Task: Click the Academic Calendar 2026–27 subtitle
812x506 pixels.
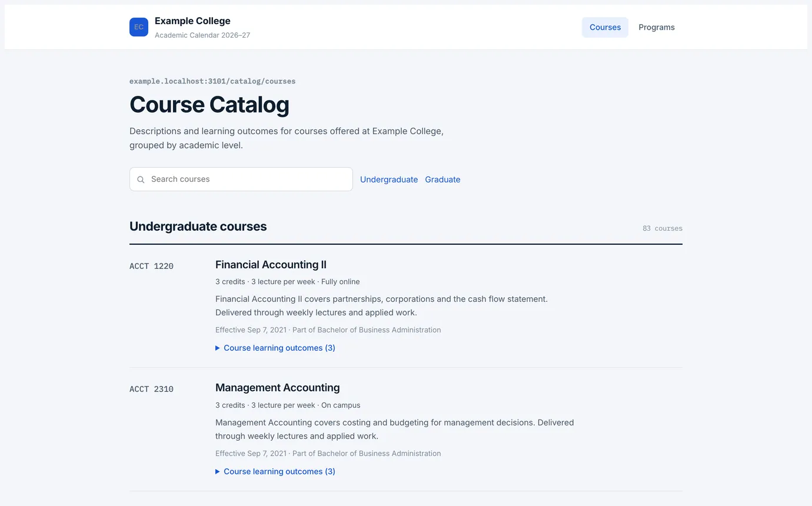Action: click(x=202, y=35)
